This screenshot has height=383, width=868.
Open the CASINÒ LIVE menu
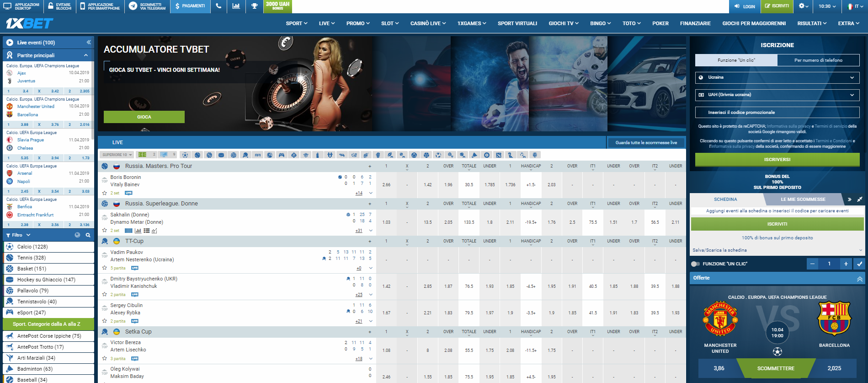[x=428, y=23]
